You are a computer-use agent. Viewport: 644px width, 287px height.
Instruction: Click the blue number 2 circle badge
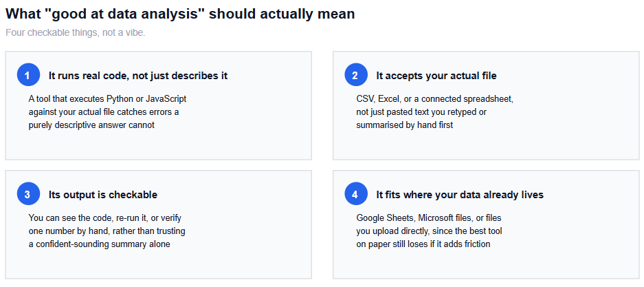click(356, 76)
